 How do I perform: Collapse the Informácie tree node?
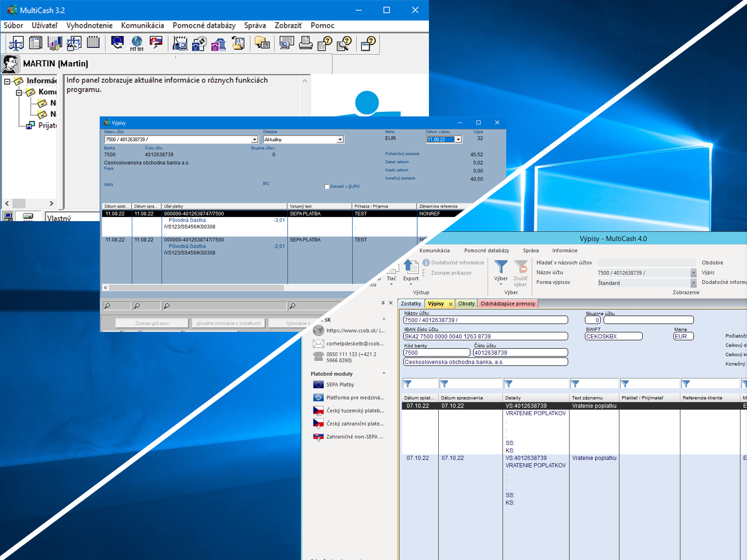[x=7, y=81]
